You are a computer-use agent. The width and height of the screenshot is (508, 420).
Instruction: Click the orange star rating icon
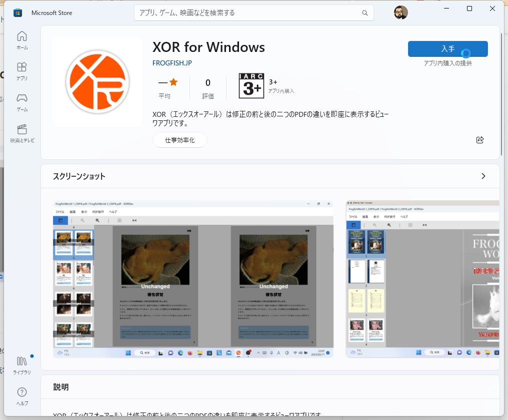coord(173,82)
